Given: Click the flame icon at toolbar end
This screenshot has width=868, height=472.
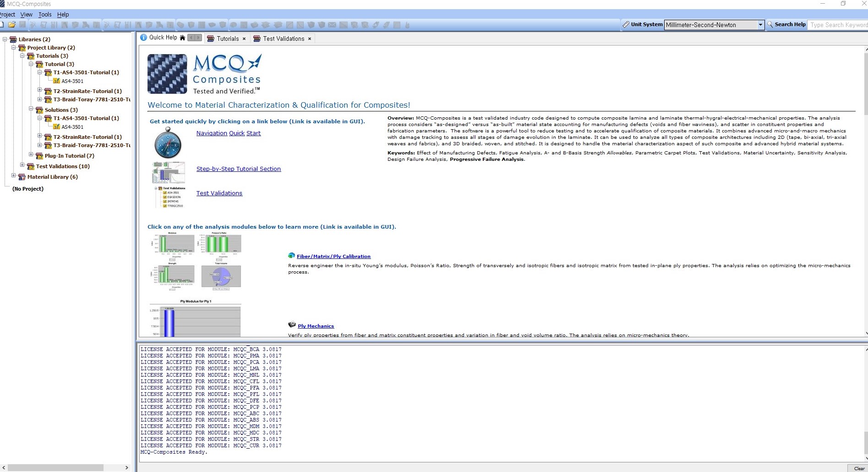Looking at the screenshot, I should coord(407,25).
